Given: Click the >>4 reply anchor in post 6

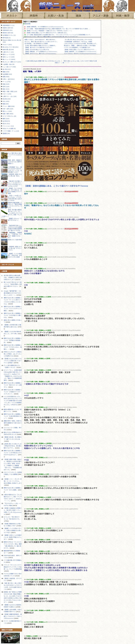Looking at the screenshot, I should point(26,231).
